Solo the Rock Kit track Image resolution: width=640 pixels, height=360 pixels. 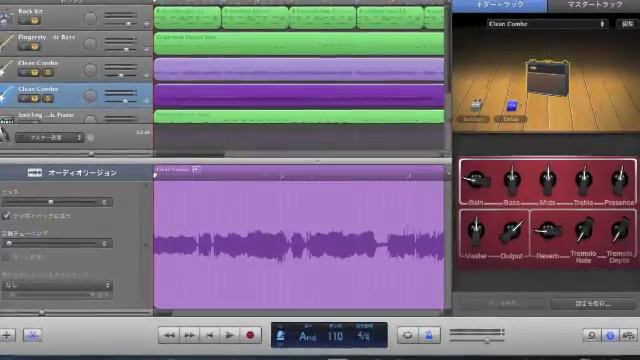point(35,20)
